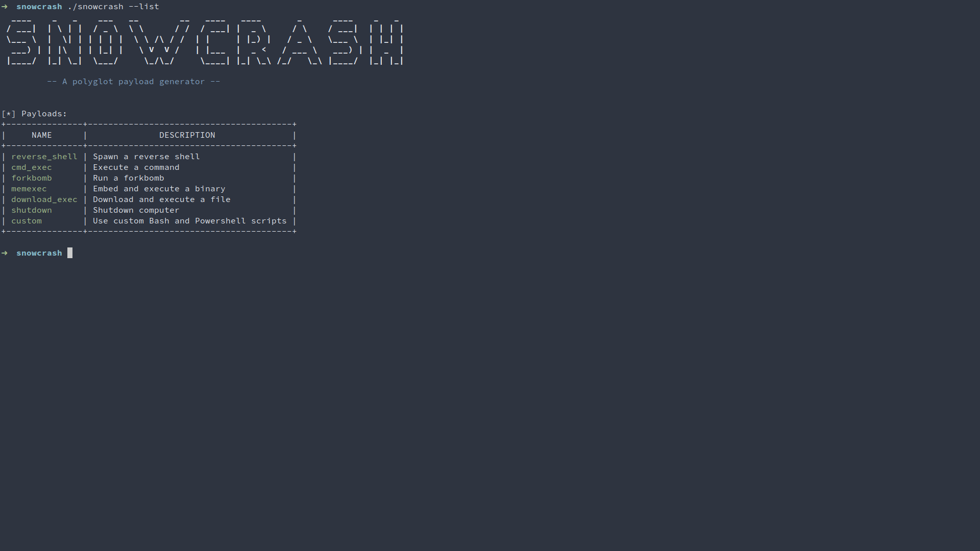Click the './snowcrash --list' command text
The height and width of the screenshot is (551, 980).
coord(113,7)
